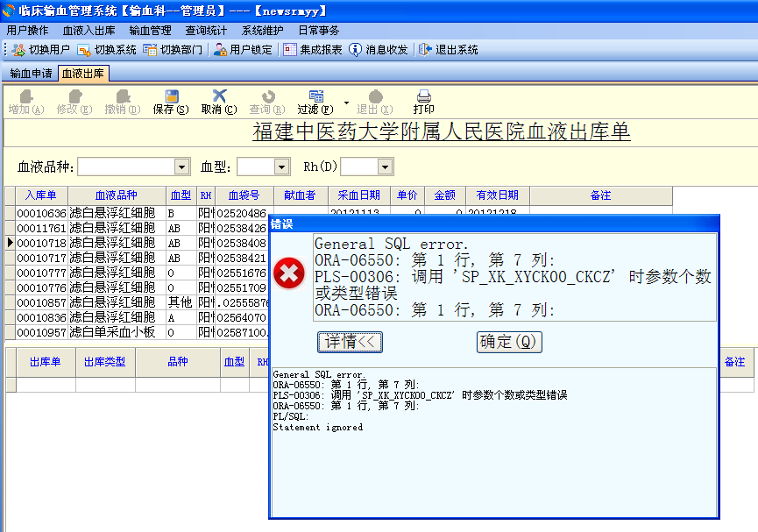Click inside the 血液品种 input field
Viewport: 758px width, 532px height.
(126, 167)
